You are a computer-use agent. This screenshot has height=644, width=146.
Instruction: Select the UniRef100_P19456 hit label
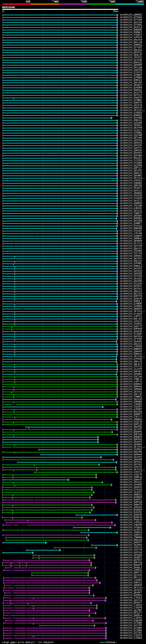(x=131, y=163)
